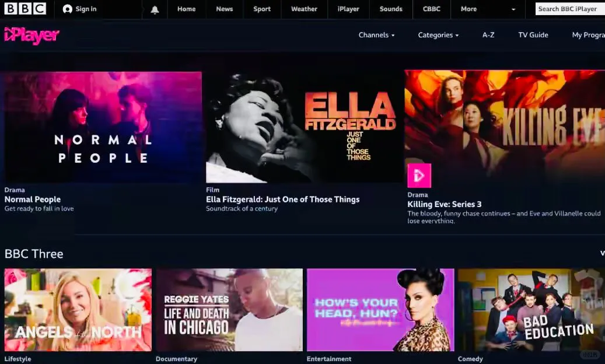Click the Lifestyle label under Angels of the North
The height and width of the screenshot is (364, 605).
pyautogui.click(x=18, y=359)
